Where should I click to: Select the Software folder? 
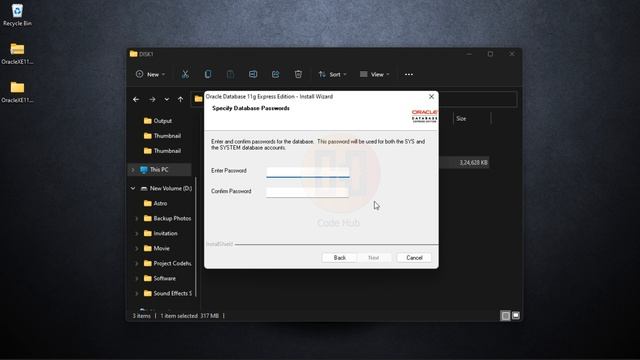click(160, 278)
